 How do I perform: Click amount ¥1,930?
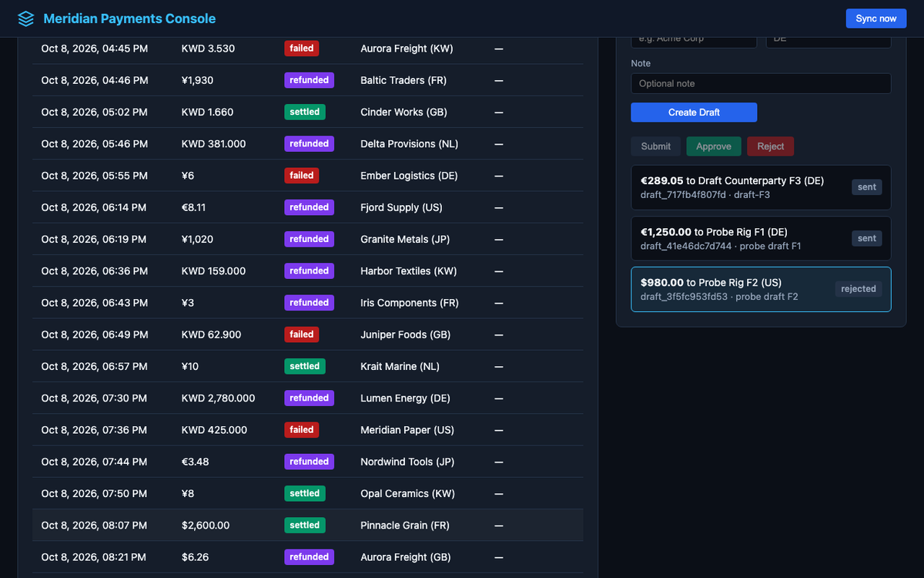pos(197,80)
